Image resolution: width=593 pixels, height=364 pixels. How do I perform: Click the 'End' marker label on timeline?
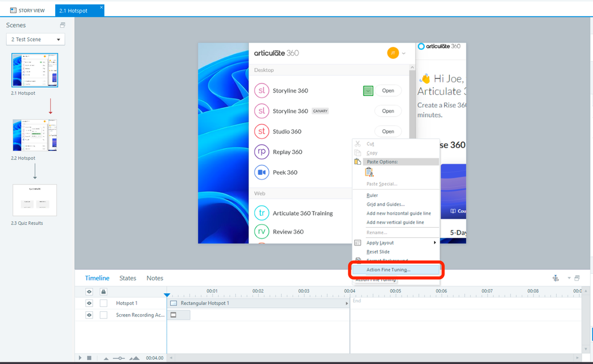[x=357, y=301]
